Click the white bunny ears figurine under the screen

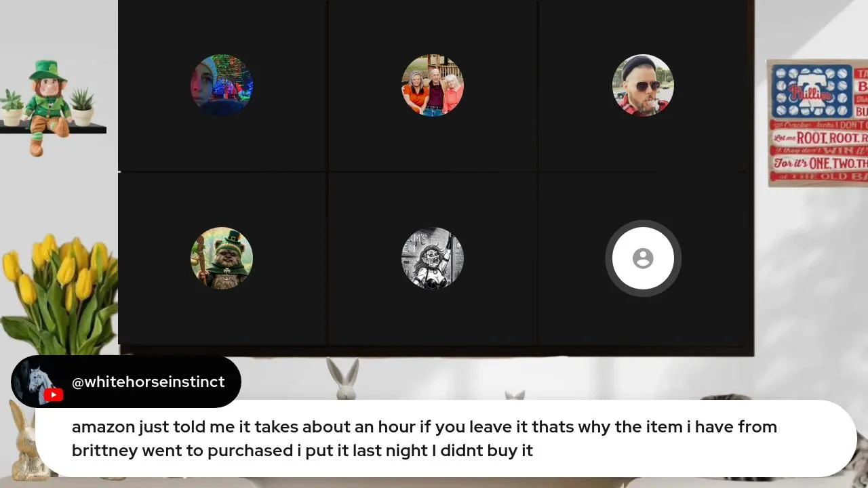click(343, 380)
